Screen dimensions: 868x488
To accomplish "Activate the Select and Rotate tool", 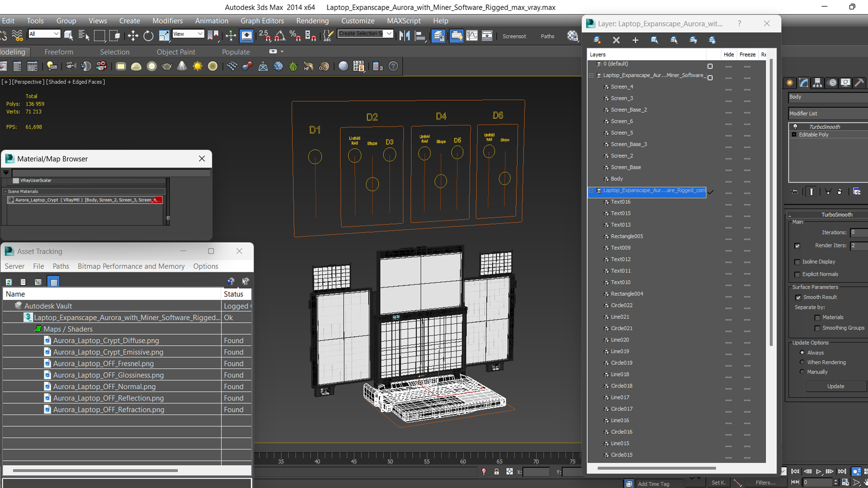I will point(148,36).
